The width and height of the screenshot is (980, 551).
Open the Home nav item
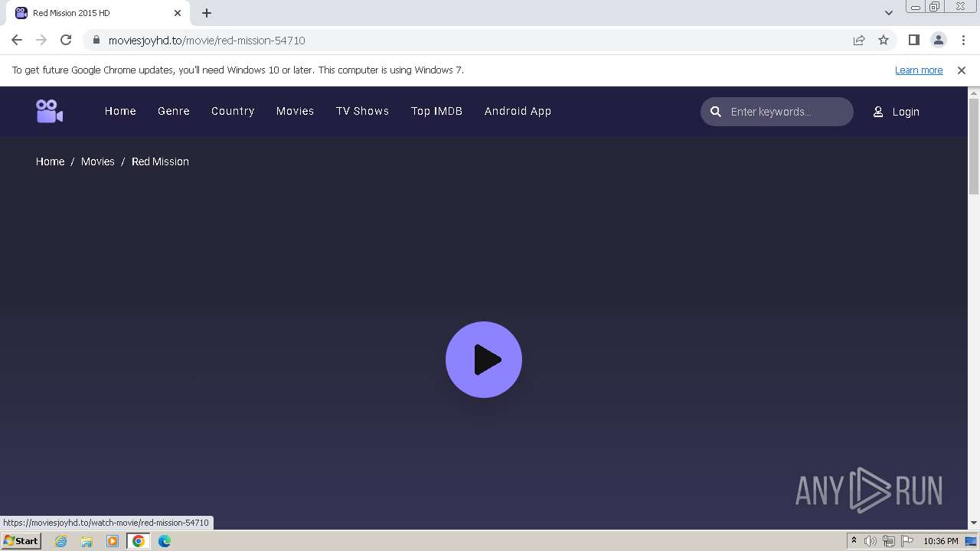120,111
